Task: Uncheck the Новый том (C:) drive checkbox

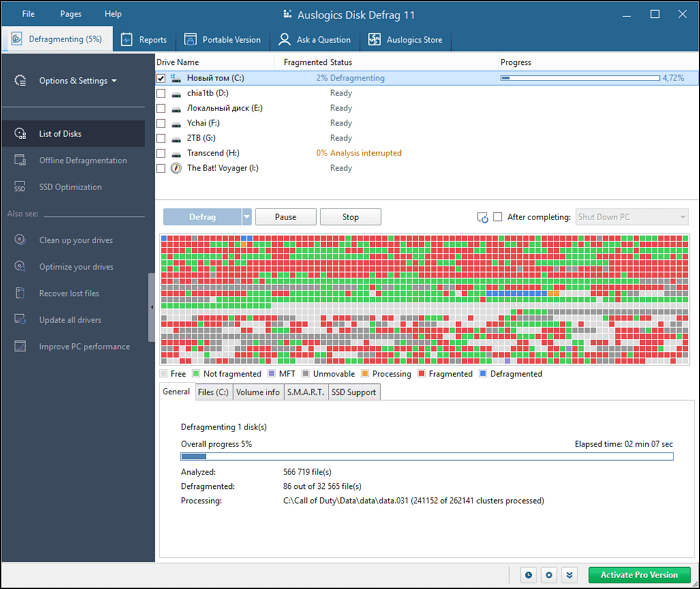Action: point(161,78)
